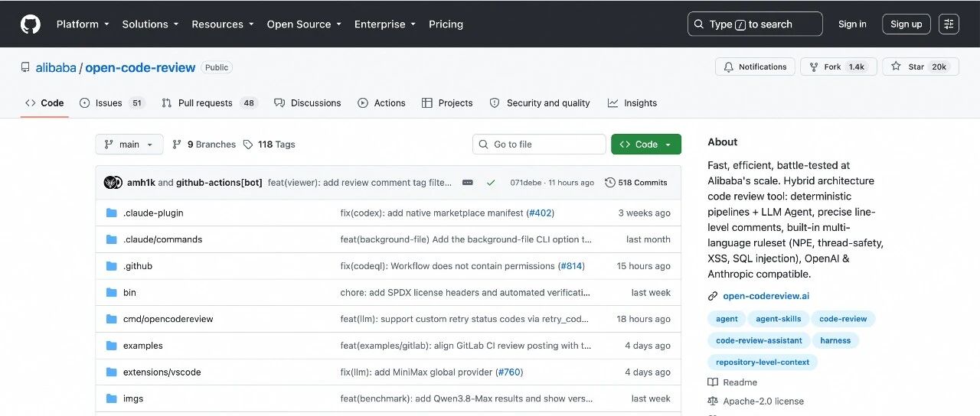
Task: Open the green Code dropdown button
Action: click(x=646, y=144)
